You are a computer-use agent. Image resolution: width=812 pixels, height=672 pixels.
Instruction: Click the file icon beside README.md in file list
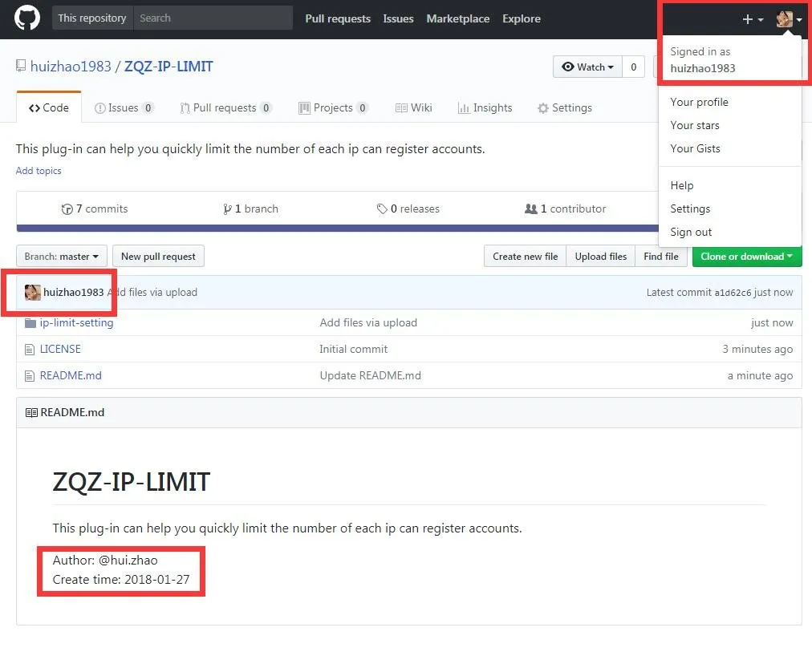[x=30, y=376]
